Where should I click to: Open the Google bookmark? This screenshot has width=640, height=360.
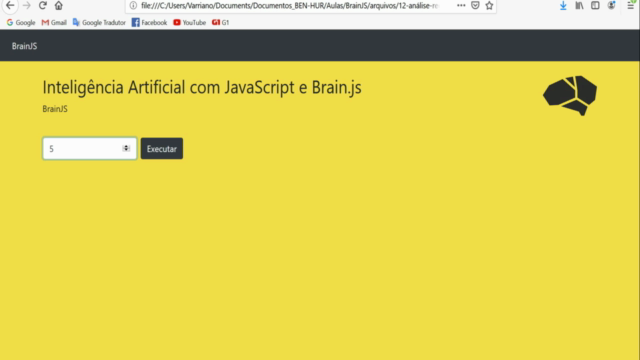tap(21, 22)
